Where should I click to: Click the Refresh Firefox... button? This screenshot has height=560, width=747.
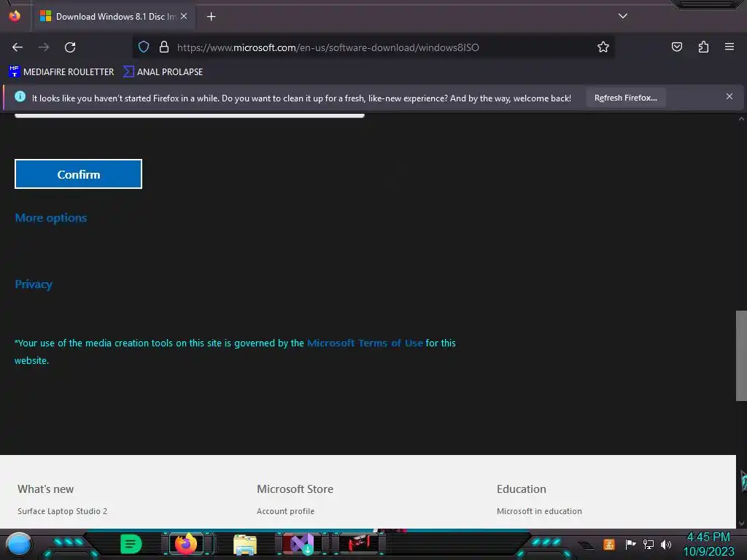pyautogui.click(x=625, y=98)
